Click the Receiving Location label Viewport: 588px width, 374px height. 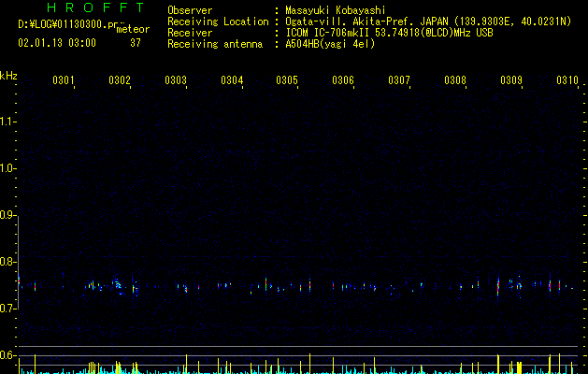[x=218, y=22]
